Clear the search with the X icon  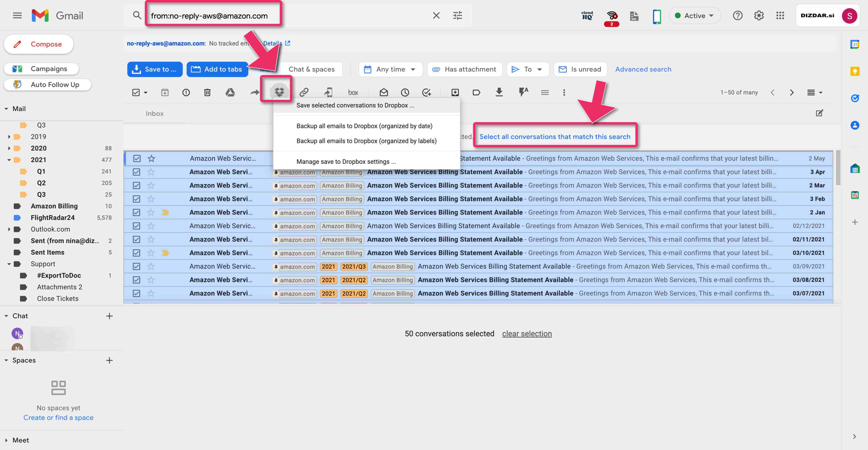coord(436,15)
